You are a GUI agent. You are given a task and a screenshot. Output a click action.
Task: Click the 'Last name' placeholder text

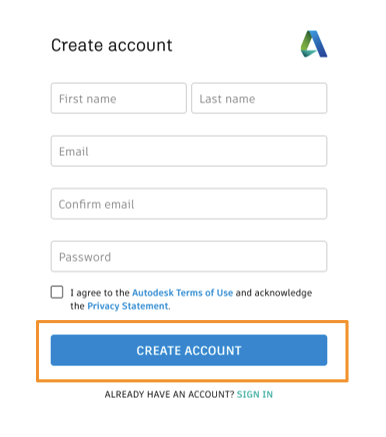pos(227,99)
